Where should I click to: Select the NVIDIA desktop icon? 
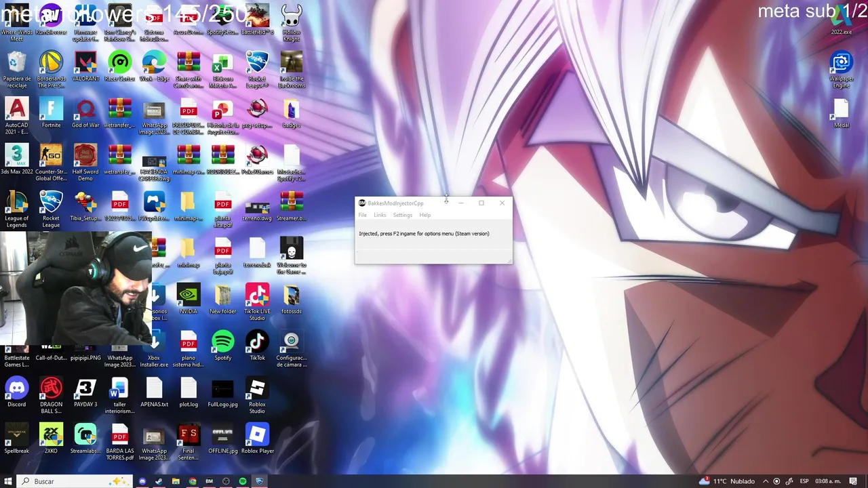[189, 299]
